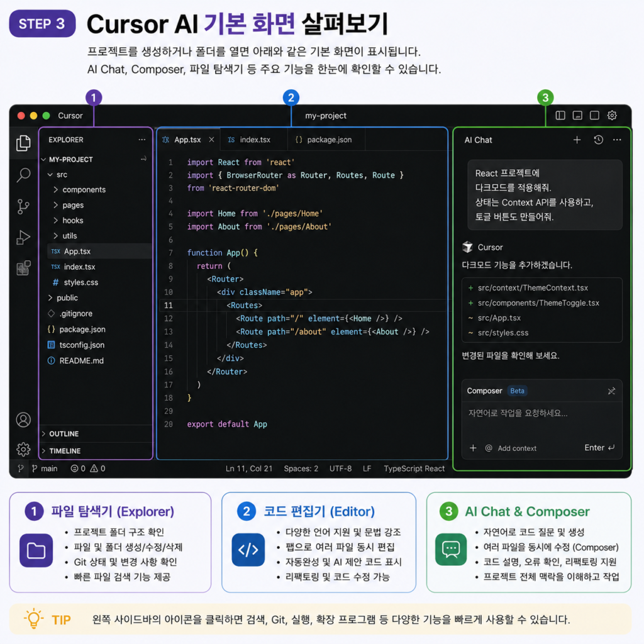Image resolution: width=644 pixels, height=644 pixels.
Task: Click the Enter submit button in Composer
Action: click(x=599, y=448)
